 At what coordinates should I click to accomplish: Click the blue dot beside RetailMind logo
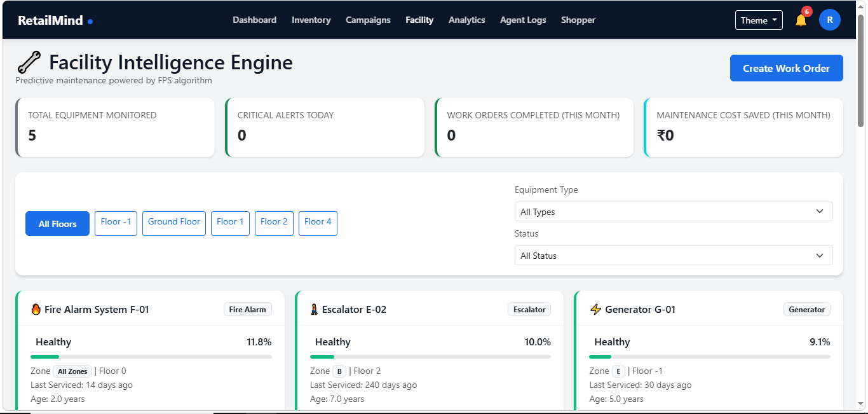click(90, 21)
